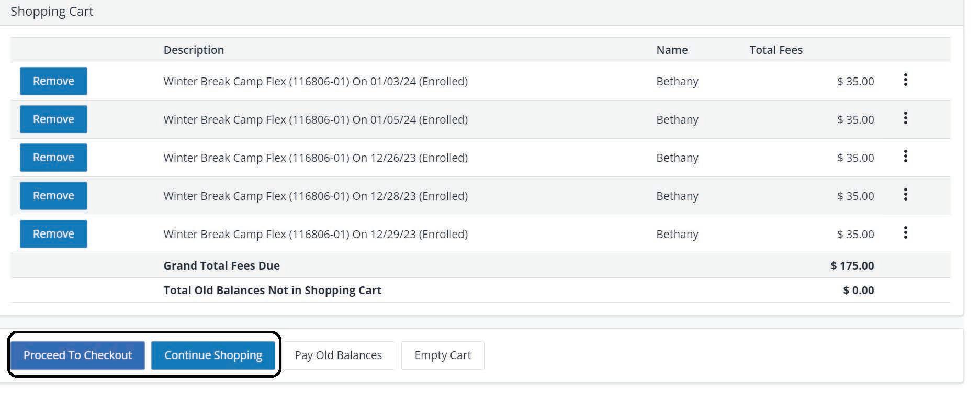Empty the shopping cart
The height and width of the screenshot is (412, 980).
[443, 355]
